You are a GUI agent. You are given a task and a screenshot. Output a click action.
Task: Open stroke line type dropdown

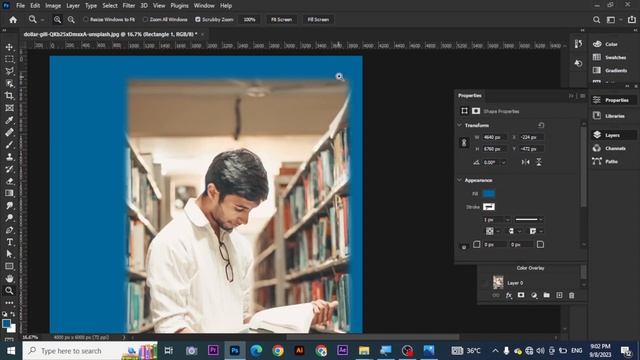point(529,220)
